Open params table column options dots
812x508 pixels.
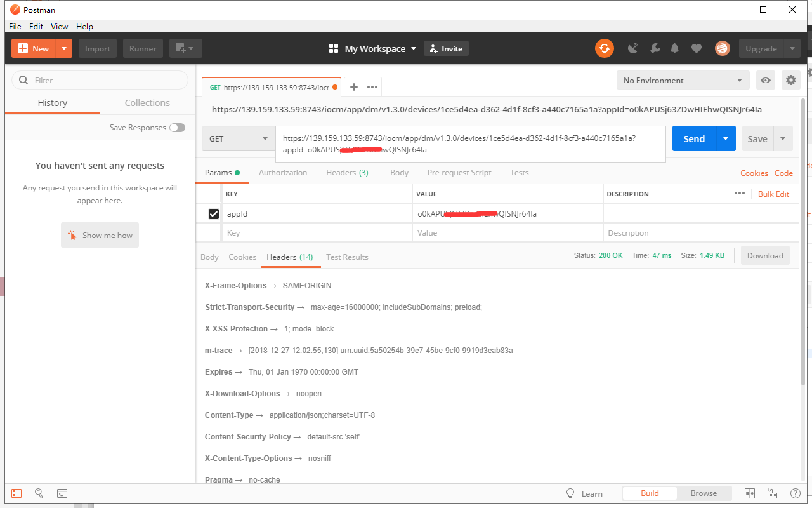coord(740,194)
